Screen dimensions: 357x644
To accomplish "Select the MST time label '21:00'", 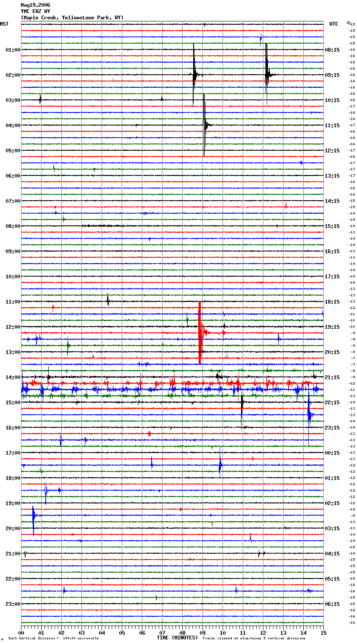I will (13, 554).
